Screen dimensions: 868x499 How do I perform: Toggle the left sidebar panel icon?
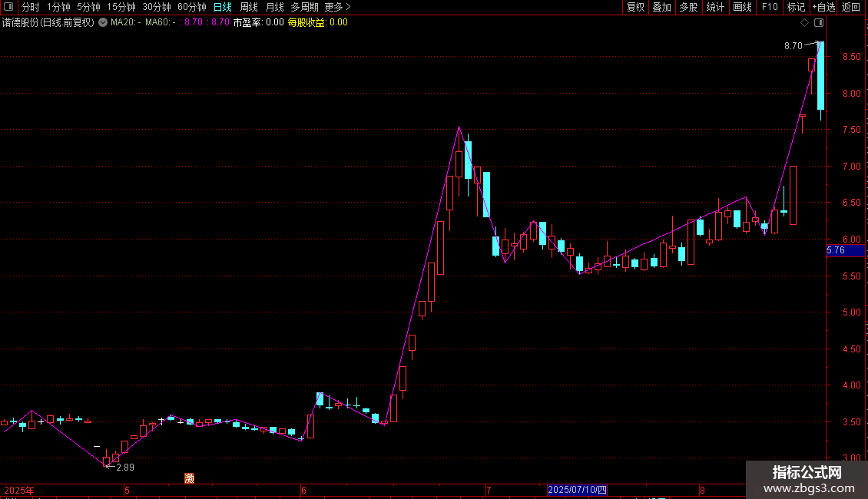[x=8, y=7]
